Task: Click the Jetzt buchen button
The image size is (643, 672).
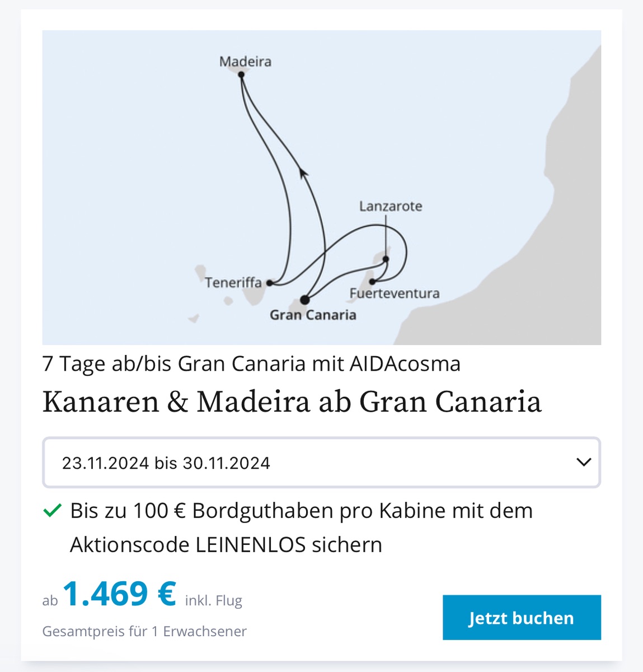Action: [x=522, y=617]
